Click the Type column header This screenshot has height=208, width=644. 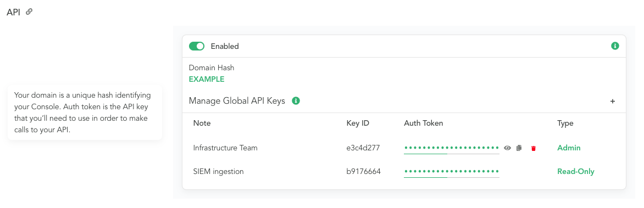pos(565,123)
